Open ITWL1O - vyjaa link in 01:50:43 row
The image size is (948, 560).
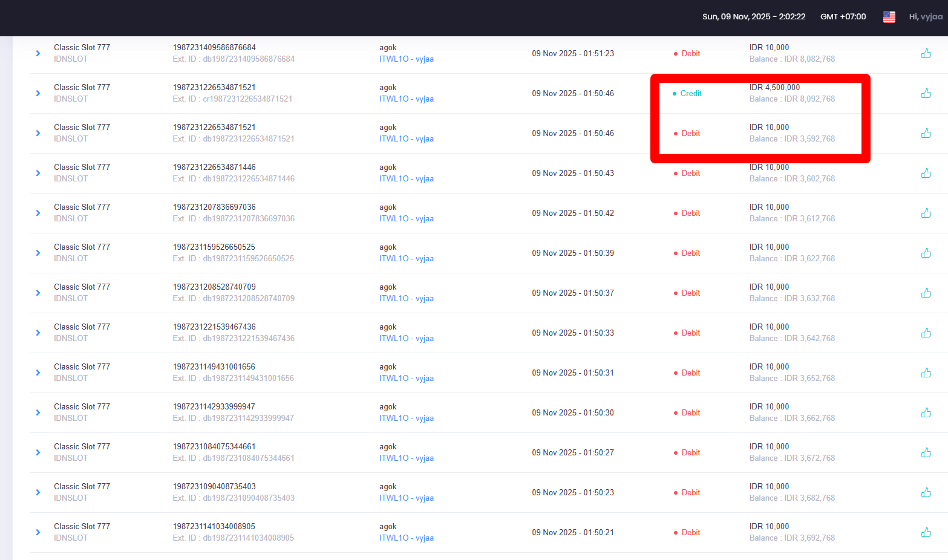pos(407,179)
